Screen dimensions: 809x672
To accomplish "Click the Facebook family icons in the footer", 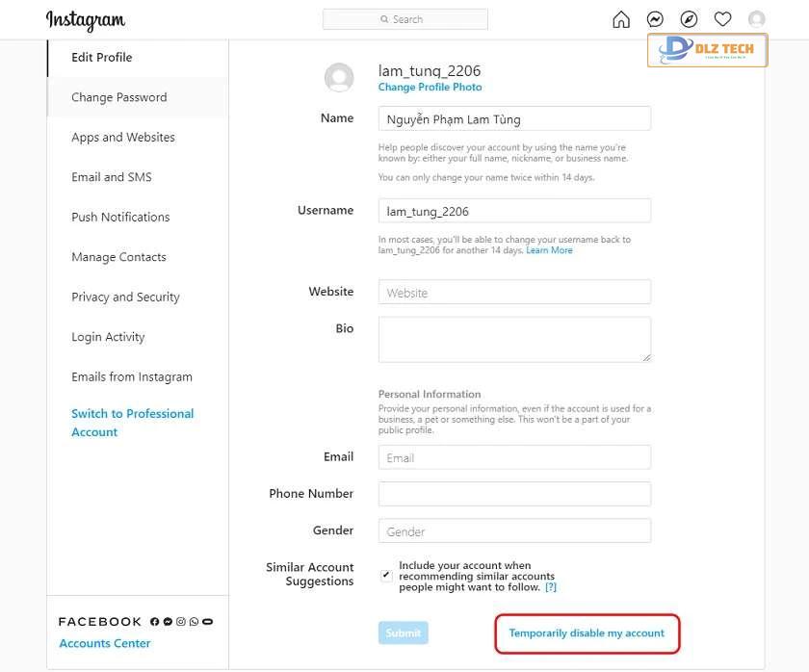I will click(x=181, y=622).
